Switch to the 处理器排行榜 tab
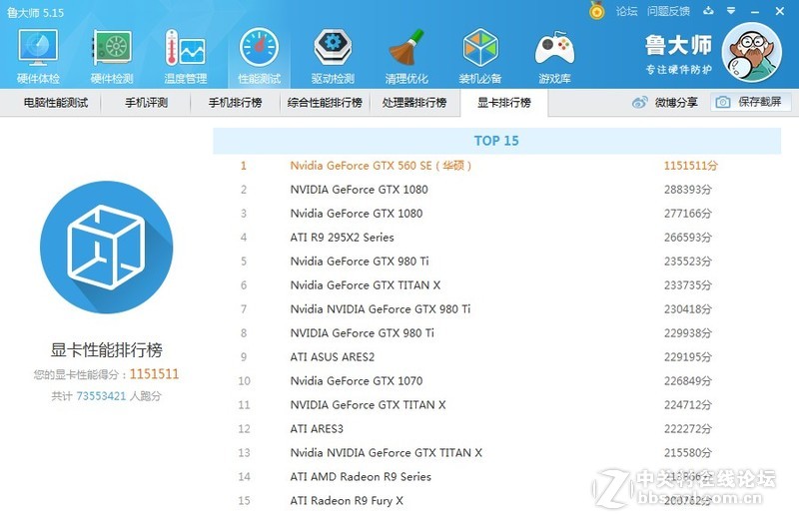799x532 pixels. point(414,103)
